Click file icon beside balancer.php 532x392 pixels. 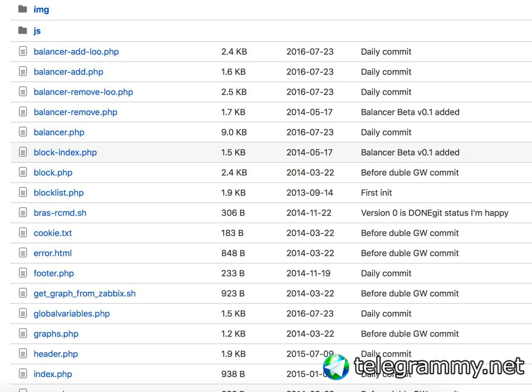click(23, 132)
